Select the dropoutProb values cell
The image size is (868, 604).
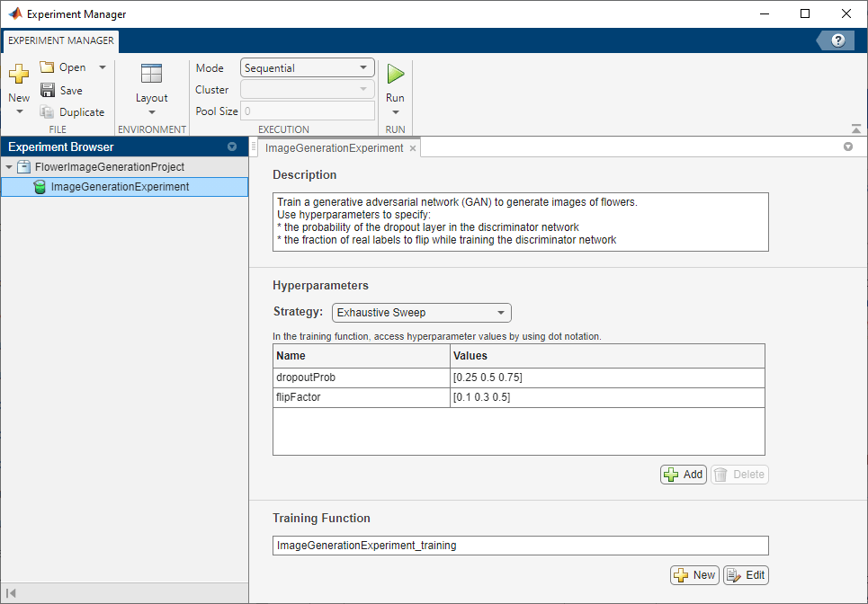[x=607, y=377]
